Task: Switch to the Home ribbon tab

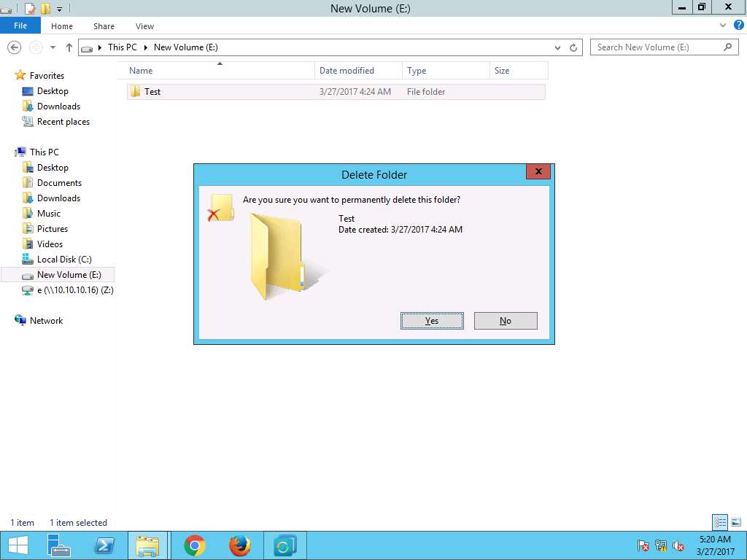Action: coord(62,26)
